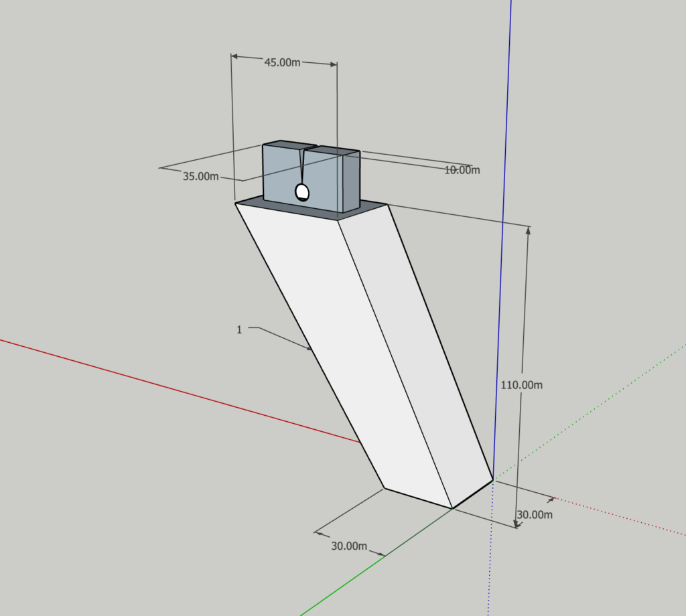Select the center edge between the column's two faces
Viewport: 686px width, 616px height.
(x=394, y=362)
